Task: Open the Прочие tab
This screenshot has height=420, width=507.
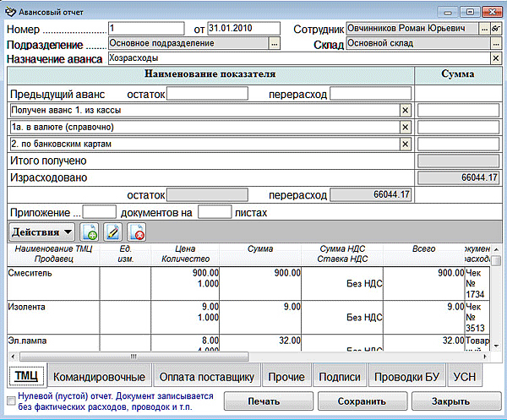Action: point(286,377)
